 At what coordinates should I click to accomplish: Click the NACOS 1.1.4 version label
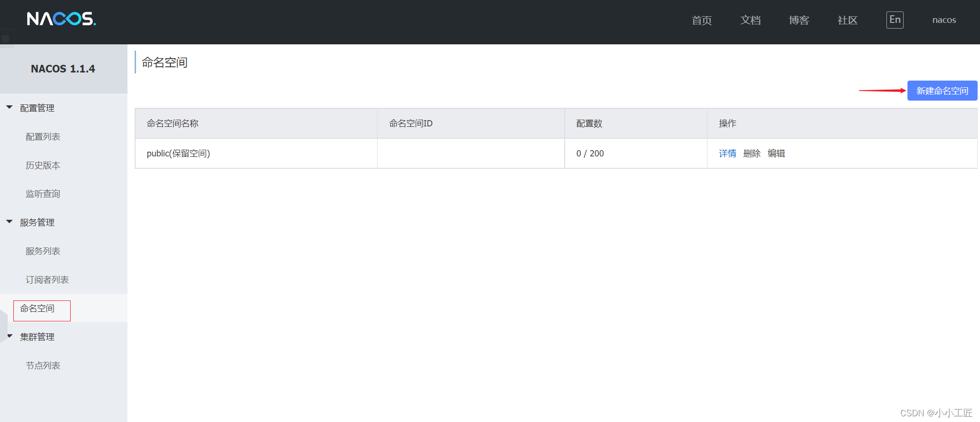[x=63, y=69]
